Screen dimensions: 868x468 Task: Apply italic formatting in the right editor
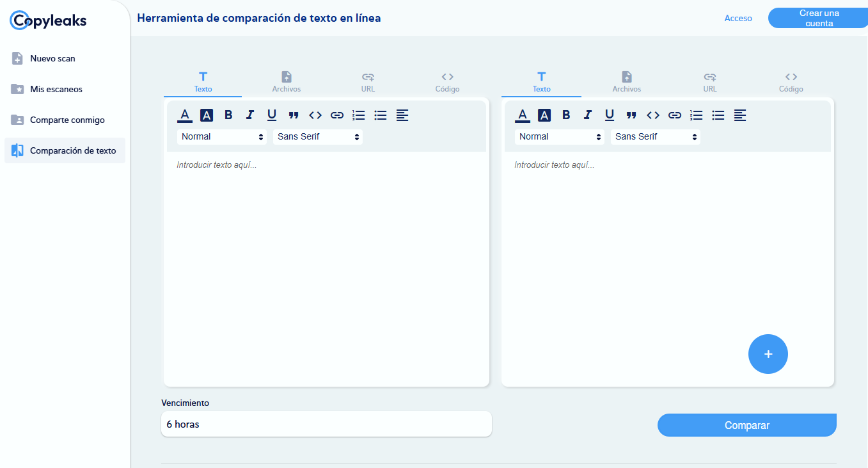point(587,115)
